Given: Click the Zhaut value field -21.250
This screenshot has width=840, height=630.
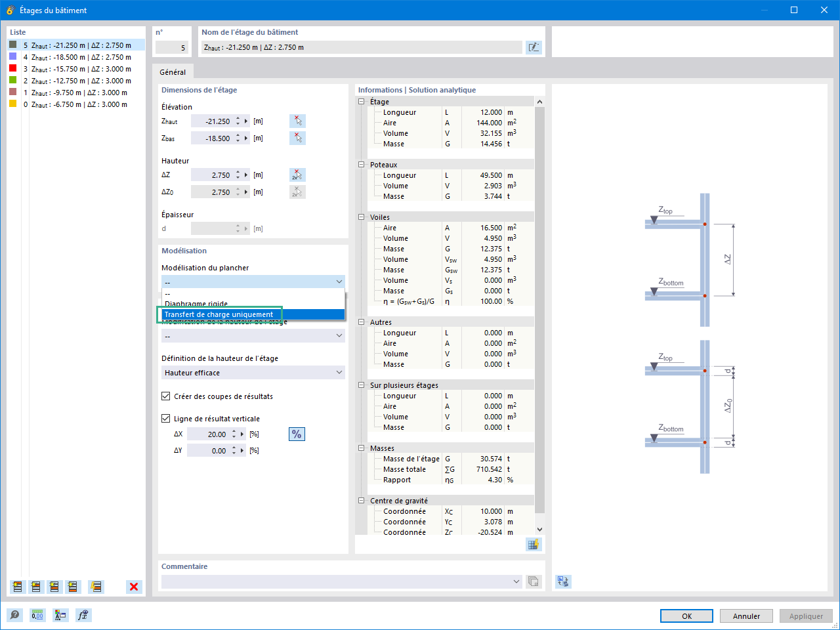Looking at the screenshot, I should click(x=212, y=121).
